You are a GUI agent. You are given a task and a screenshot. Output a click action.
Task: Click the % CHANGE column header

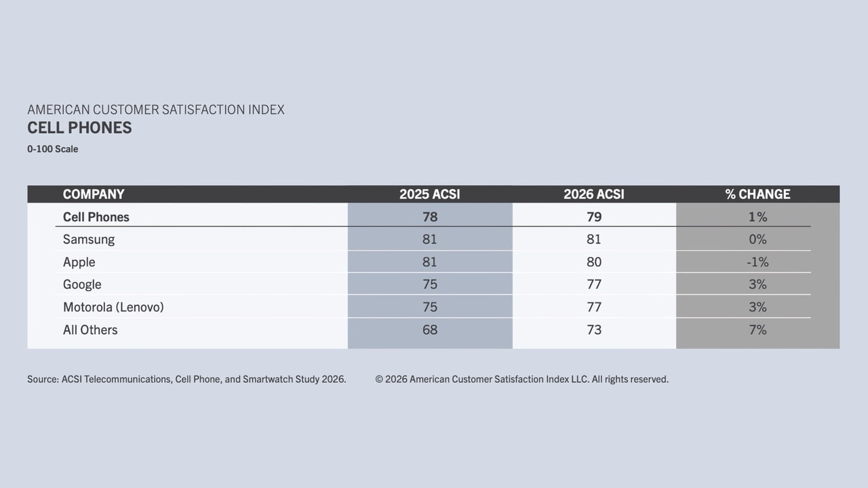pos(757,195)
